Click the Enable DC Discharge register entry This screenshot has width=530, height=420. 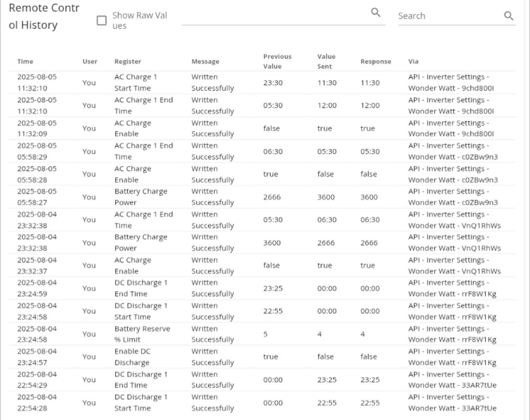[132, 357]
